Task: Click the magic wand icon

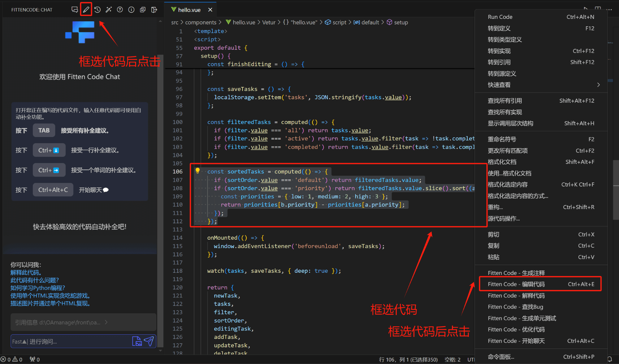Action: point(109,10)
